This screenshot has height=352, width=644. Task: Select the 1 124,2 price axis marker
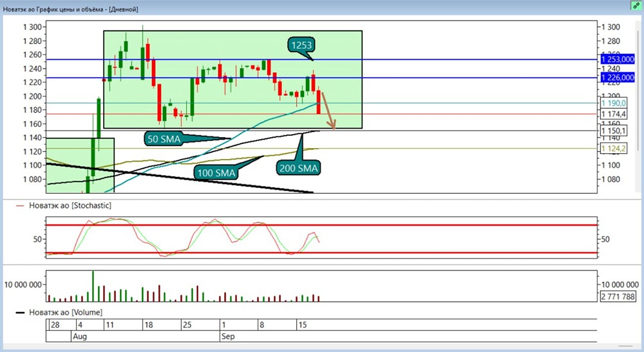[x=613, y=149]
